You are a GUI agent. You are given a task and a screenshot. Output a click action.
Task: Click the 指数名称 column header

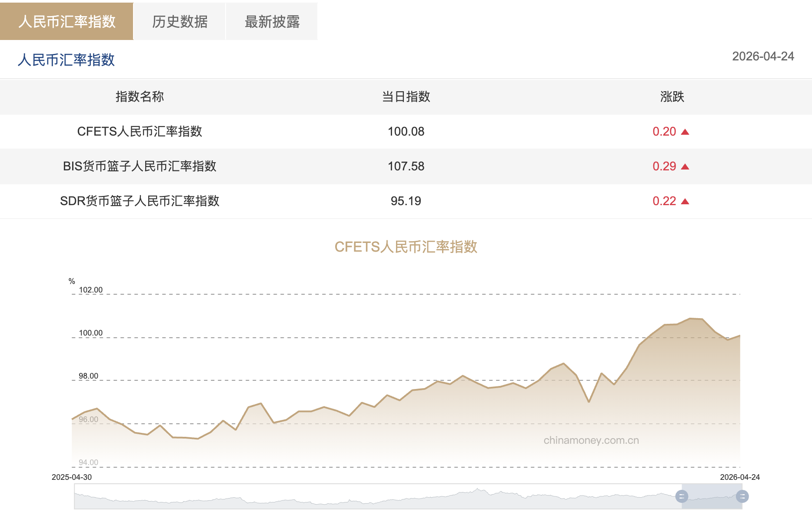coord(140,97)
